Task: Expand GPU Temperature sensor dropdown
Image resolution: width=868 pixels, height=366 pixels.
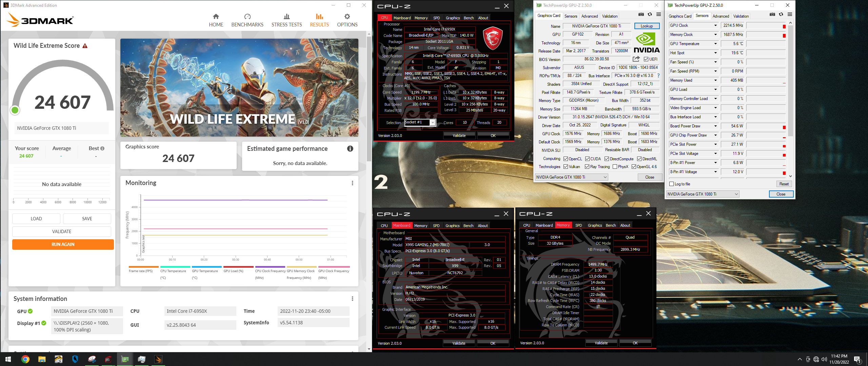Action: tap(715, 44)
